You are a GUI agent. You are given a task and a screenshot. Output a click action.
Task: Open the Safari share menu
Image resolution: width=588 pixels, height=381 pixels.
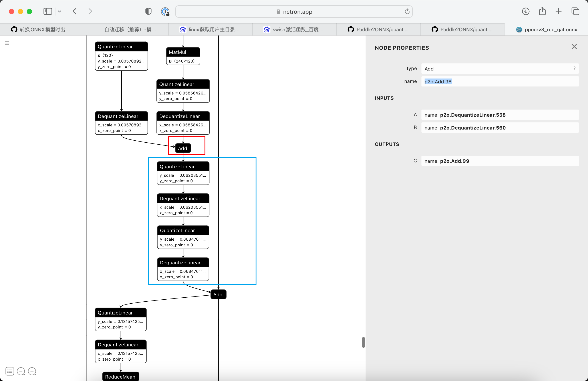pos(542,11)
